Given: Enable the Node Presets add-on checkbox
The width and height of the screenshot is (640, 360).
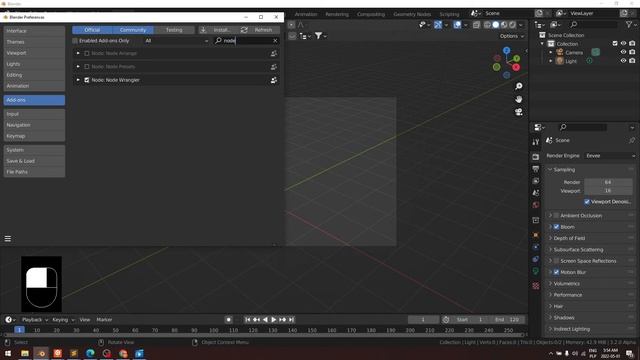Looking at the screenshot, I should click(x=87, y=67).
